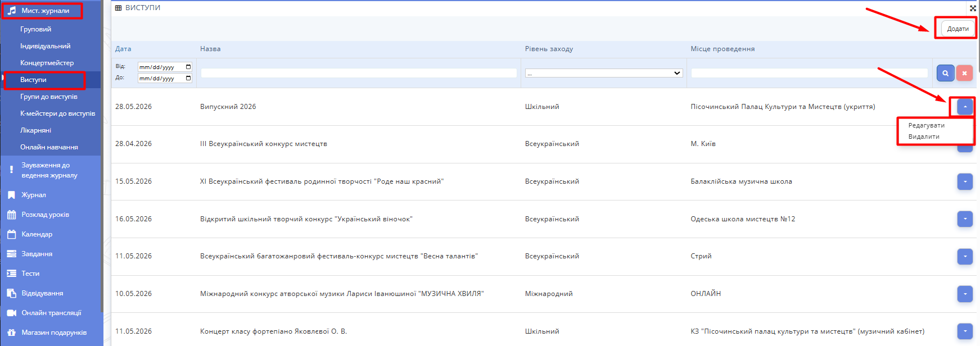The image size is (980, 346).
Task: Choose Редагувати from the row menu
Action: click(927, 125)
